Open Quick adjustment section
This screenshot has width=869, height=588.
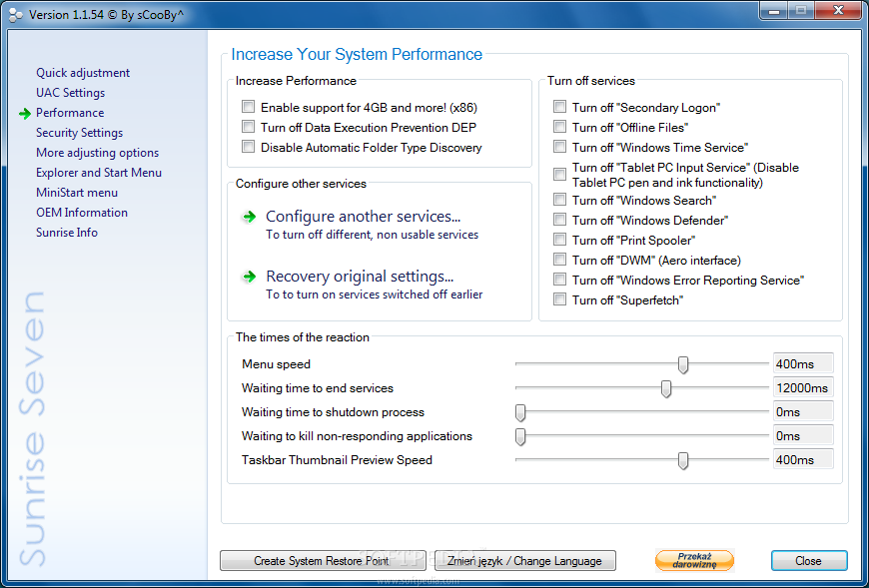pos(83,73)
